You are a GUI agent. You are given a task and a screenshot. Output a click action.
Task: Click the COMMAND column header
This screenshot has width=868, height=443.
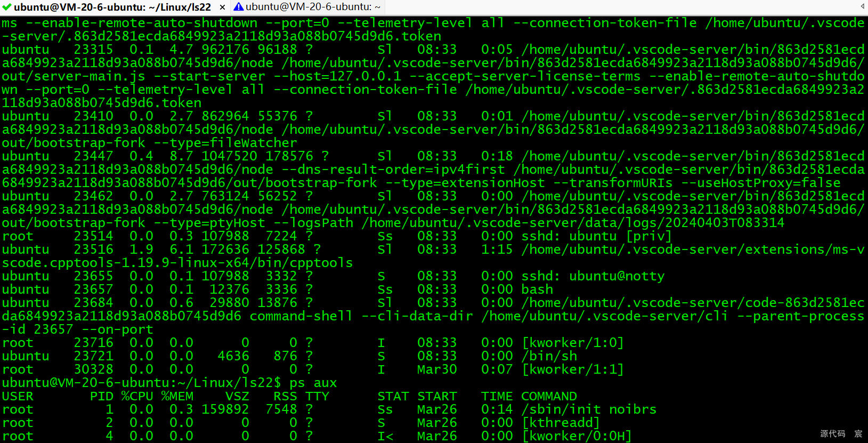[x=549, y=396]
